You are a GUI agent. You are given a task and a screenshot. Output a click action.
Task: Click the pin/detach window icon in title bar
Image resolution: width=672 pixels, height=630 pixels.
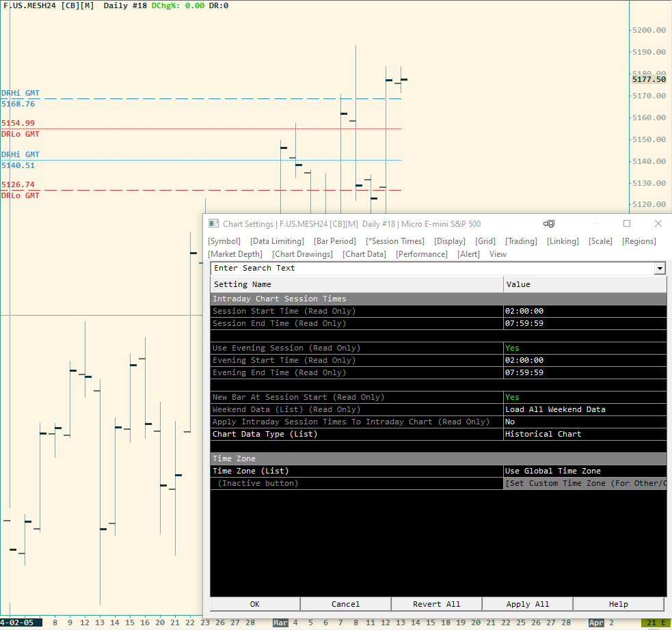coord(548,223)
